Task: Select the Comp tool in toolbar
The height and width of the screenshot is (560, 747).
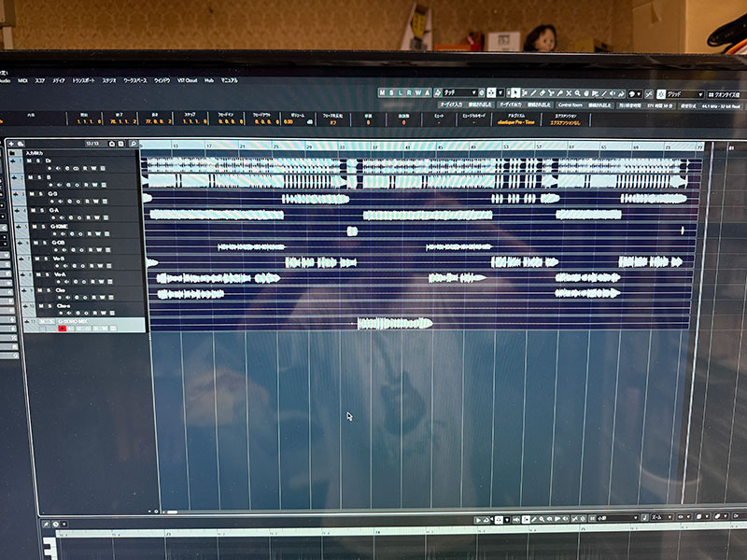Action: tap(586, 92)
